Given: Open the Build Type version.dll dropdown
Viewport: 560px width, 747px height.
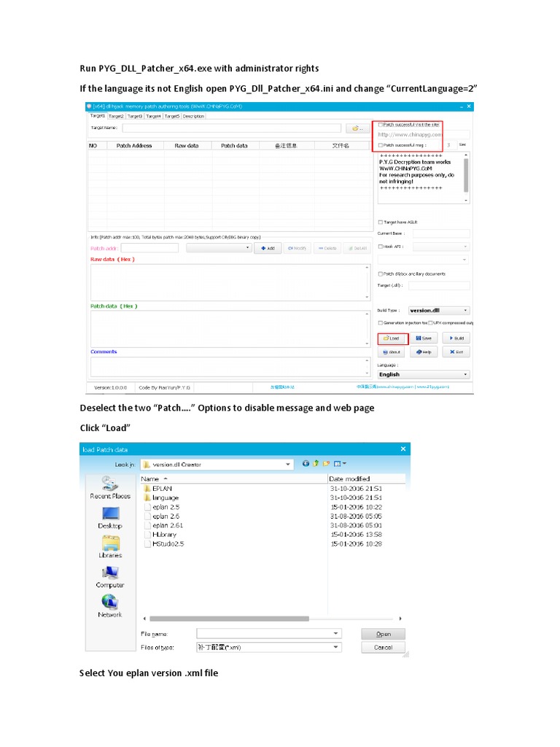Looking at the screenshot, I should 439,311.
